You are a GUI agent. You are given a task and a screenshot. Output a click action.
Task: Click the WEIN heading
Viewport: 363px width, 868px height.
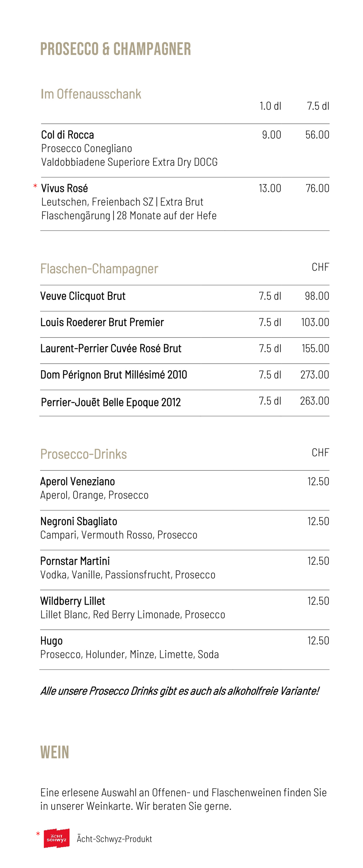coord(54,752)
